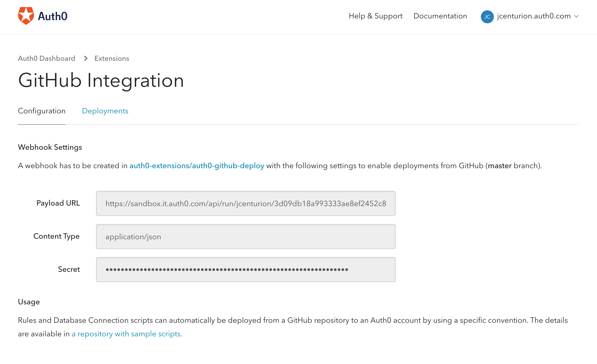Click the Webhook Settings heading
Screen dimensions: 597x364
pos(50,147)
